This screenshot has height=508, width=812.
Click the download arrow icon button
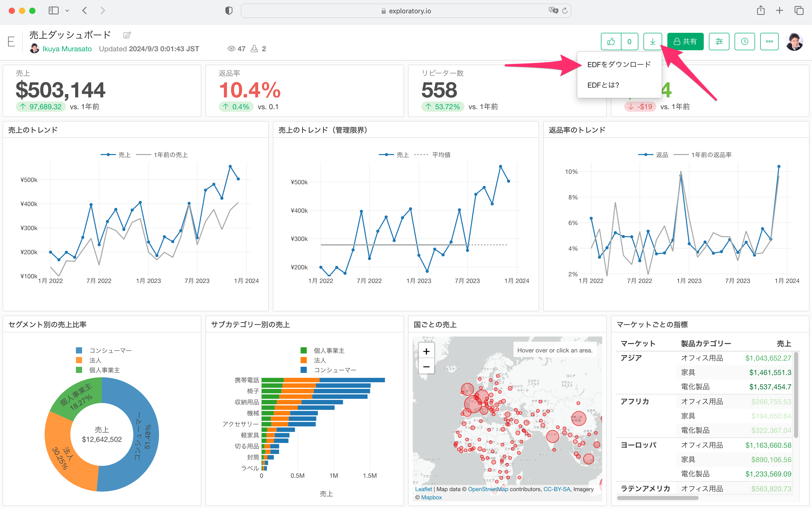pos(652,42)
